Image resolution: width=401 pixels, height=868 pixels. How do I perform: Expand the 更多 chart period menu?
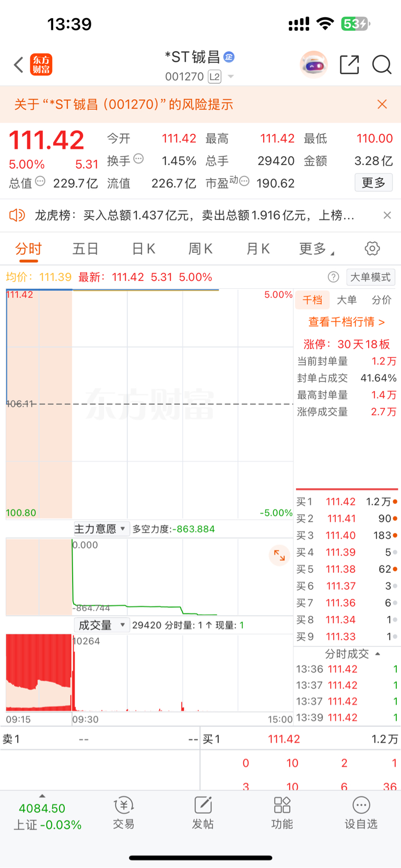click(316, 249)
